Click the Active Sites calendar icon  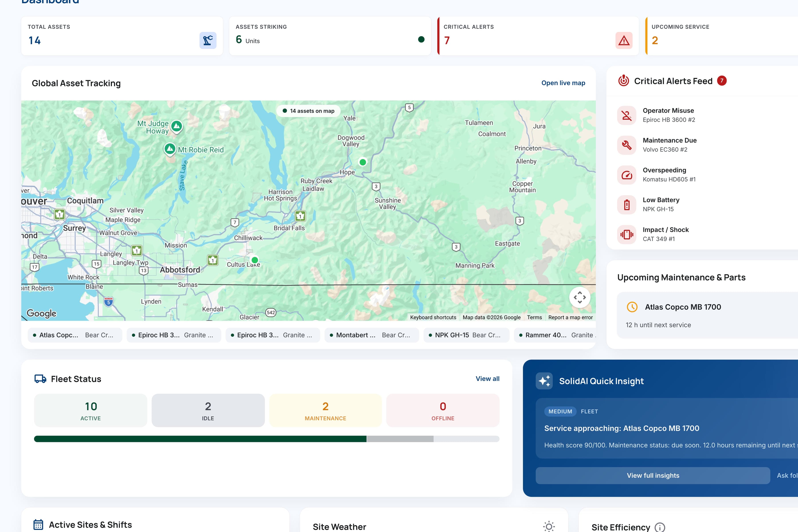pyautogui.click(x=38, y=524)
